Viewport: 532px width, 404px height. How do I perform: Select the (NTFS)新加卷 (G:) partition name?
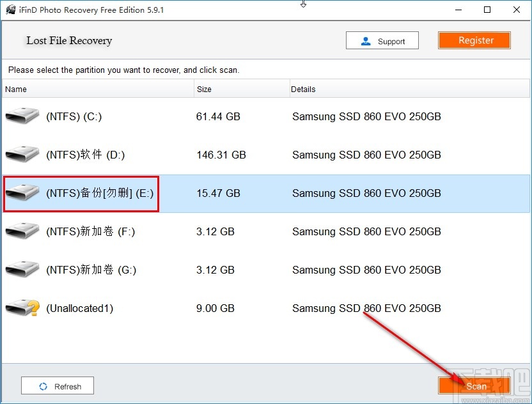[91, 270]
